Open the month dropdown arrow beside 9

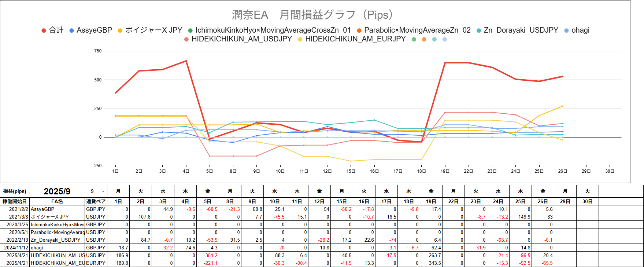[103, 191]
